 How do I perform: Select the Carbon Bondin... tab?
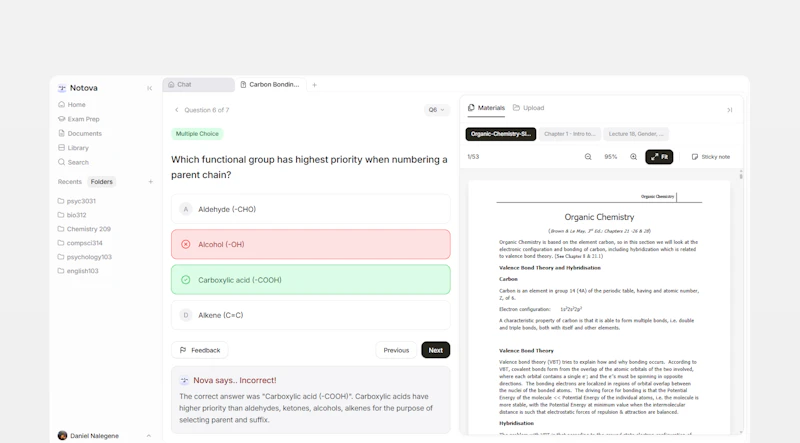tap(270, 85)
